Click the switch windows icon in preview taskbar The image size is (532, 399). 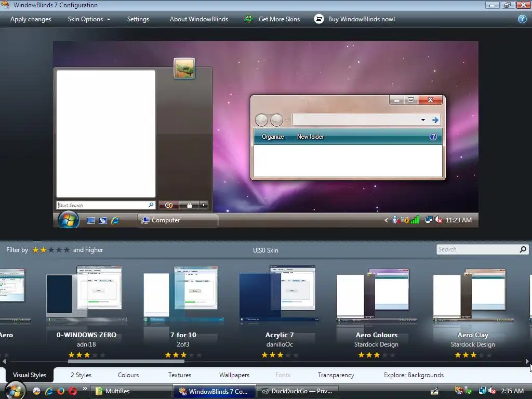tap(103, 220)
